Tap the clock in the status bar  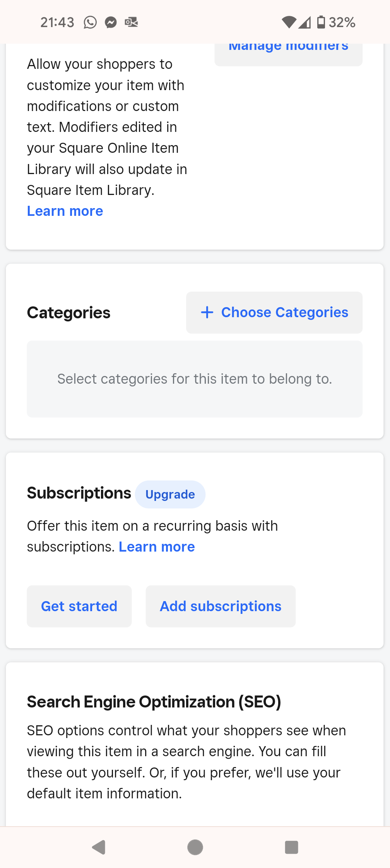57,22
